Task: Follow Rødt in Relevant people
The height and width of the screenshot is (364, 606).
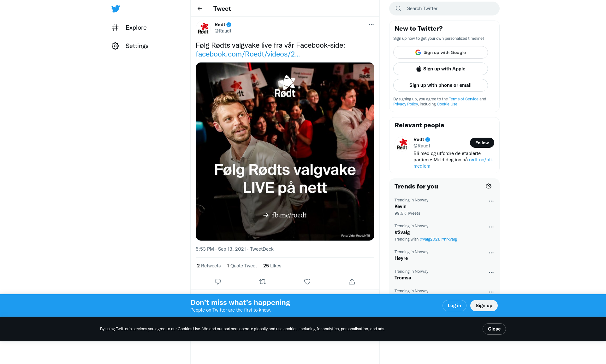Action: (x=482, y=143)
